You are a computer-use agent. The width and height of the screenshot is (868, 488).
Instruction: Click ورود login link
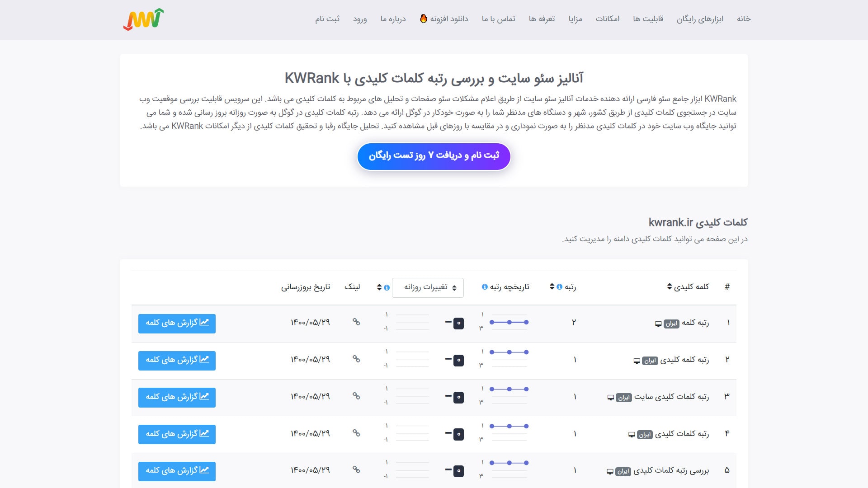pyautogui.click(x=360, y=19)
